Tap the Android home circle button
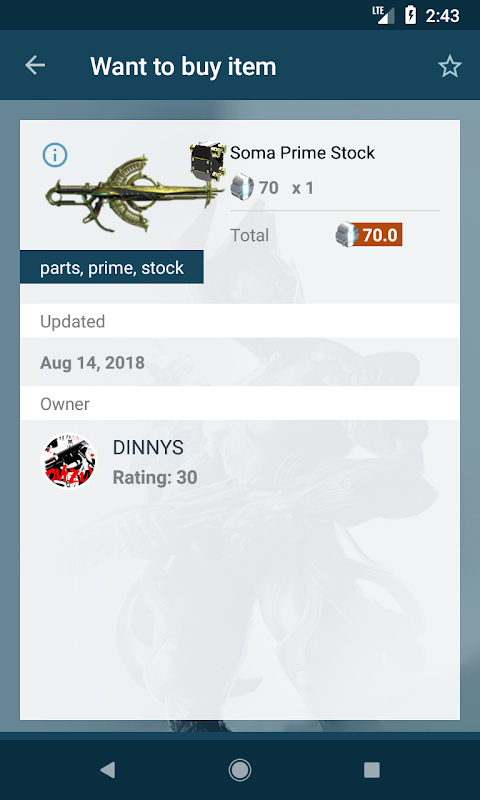This screenshot has width=480, height=800. (x=240, y=769)
